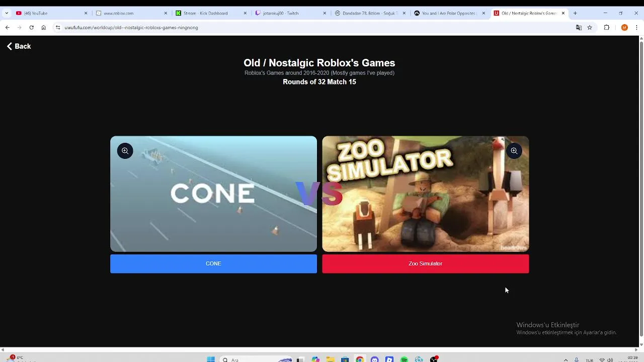Open Microsoft Store from the taskbar
644x362 pixels.
point(345,359)
